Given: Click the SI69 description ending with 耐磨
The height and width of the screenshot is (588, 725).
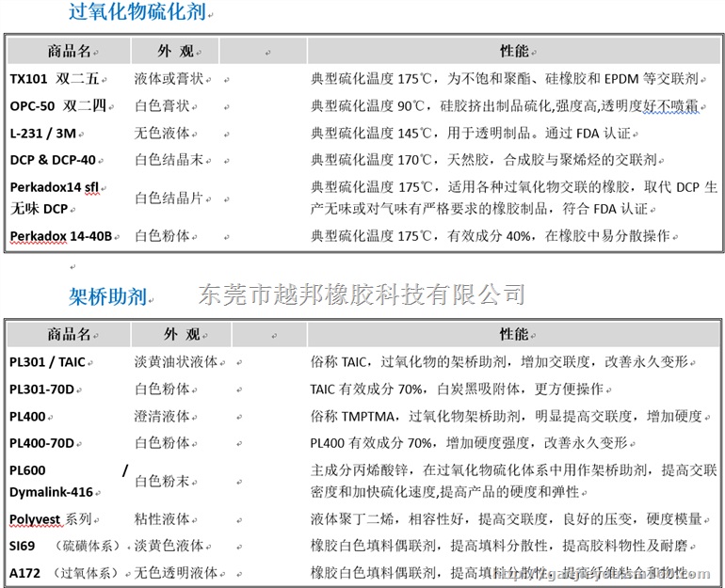Looking at the screenshot, I should pos(500,546).
